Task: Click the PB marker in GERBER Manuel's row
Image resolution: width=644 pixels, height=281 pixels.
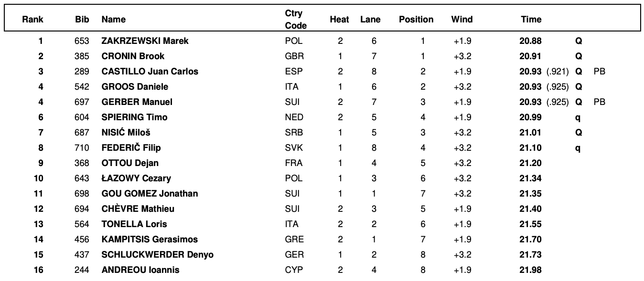Action: pyautogui.click(x=600, y=102)
